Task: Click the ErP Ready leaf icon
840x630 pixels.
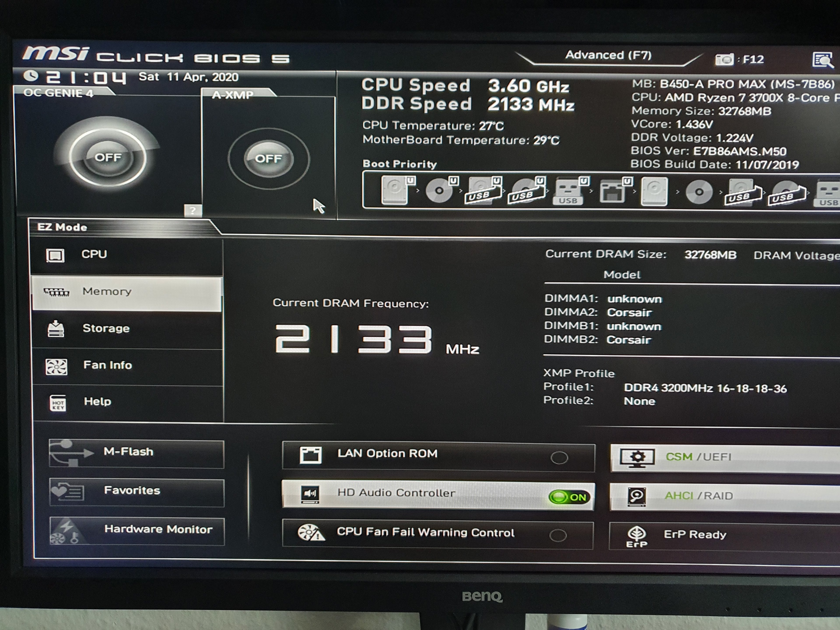Action: pyautogui.click(x=637, y=535)
